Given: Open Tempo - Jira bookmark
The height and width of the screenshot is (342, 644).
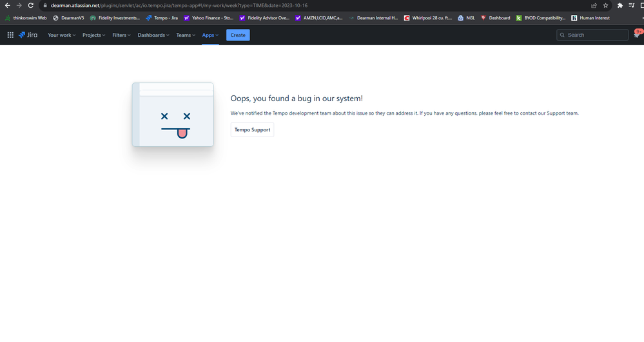Looking at the screenshot, I should pyautogui.click(x=162, y=18).
